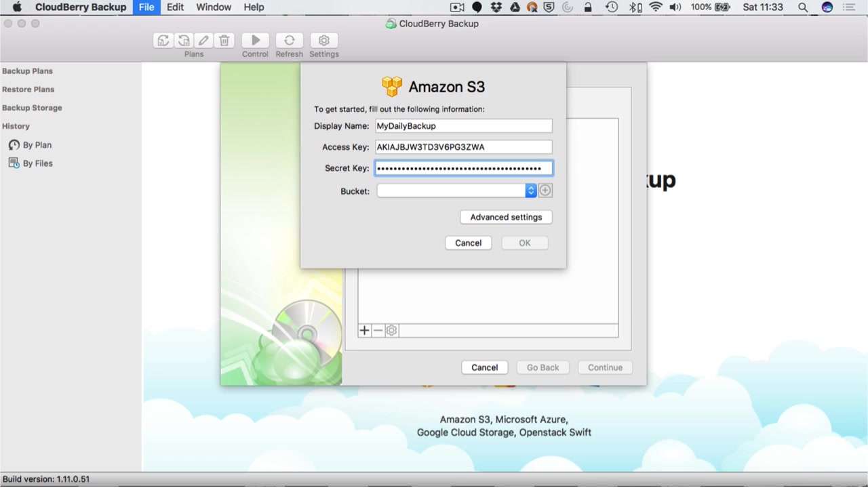The width and height of the screenshot is (868, 488).
Task: Cancel the Amazon S3 dialog
Action: pyautogui.click(x=468, y=243)
